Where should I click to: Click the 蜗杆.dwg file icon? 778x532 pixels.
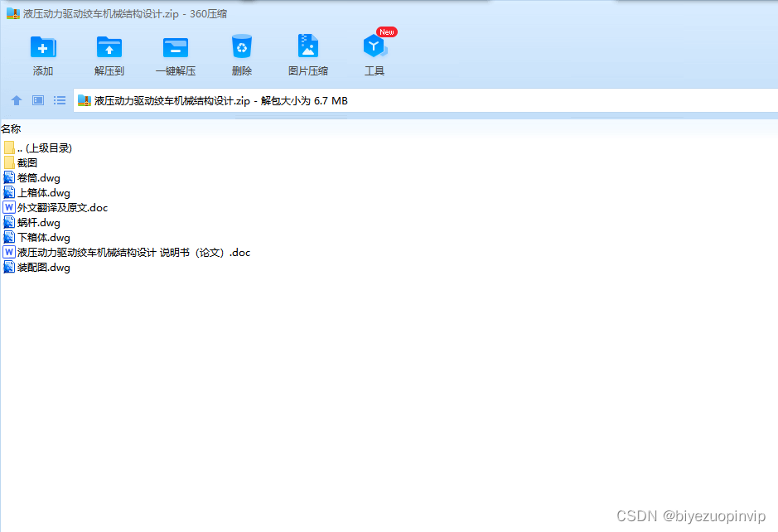point(9,222)
